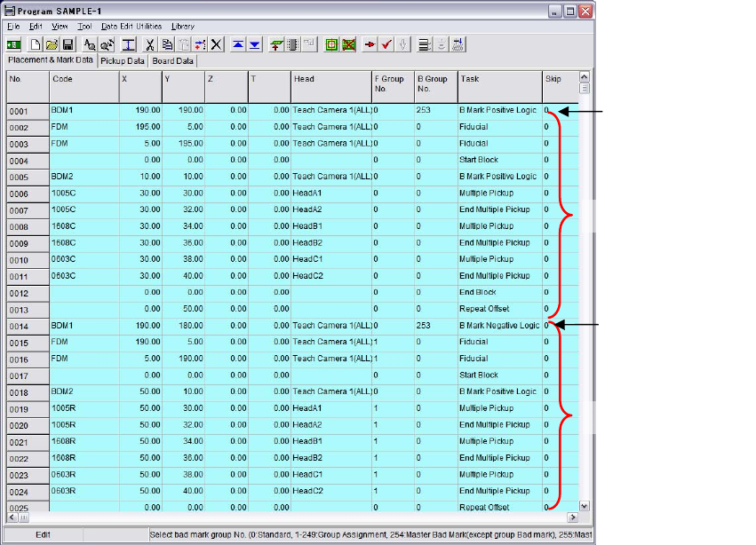Save the program with floppy icon
The height and width of the screenshot is (545, 756).
tap(68, 43)
